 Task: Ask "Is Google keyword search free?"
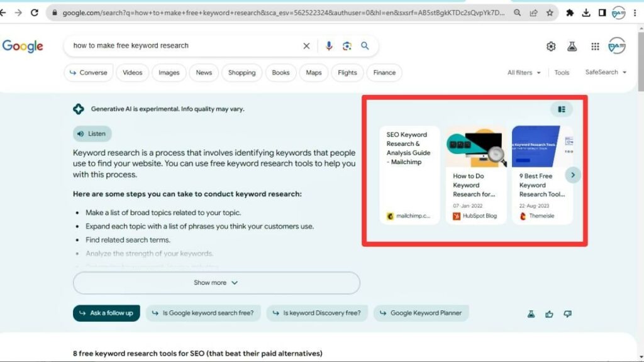203,313
